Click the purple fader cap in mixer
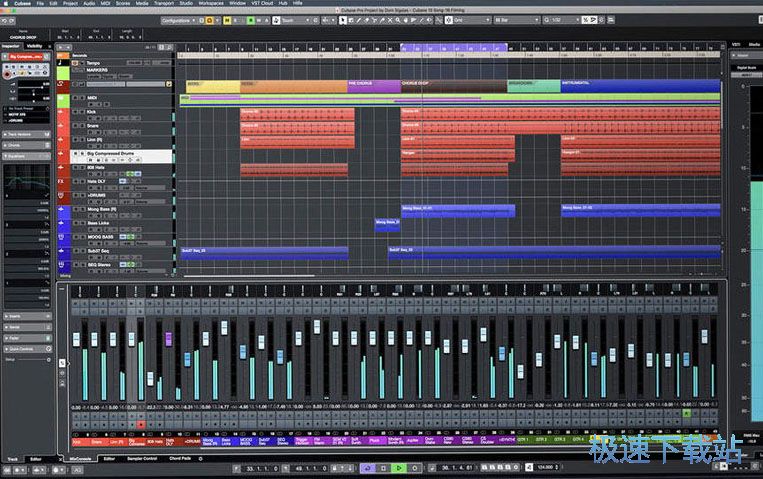 168,339
